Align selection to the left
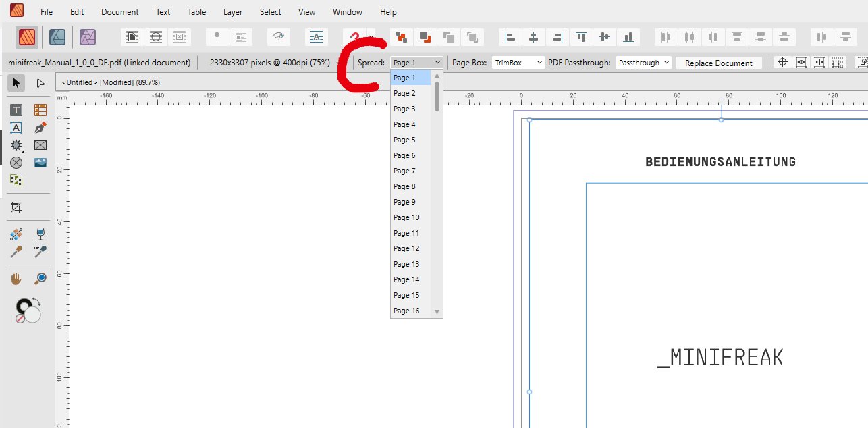 click(510, 37)
